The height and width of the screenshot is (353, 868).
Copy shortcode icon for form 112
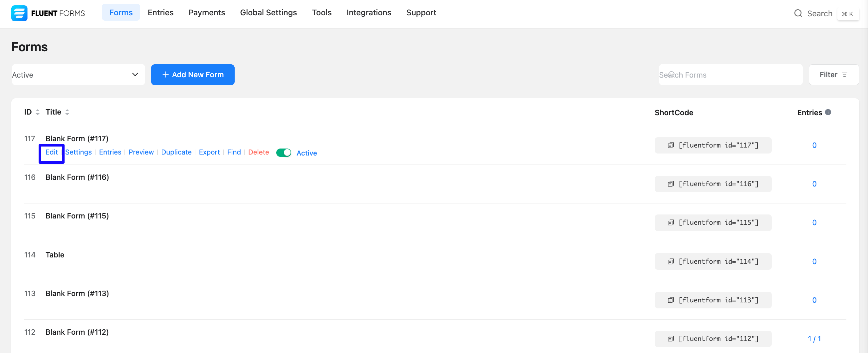[x=671, y=338]
